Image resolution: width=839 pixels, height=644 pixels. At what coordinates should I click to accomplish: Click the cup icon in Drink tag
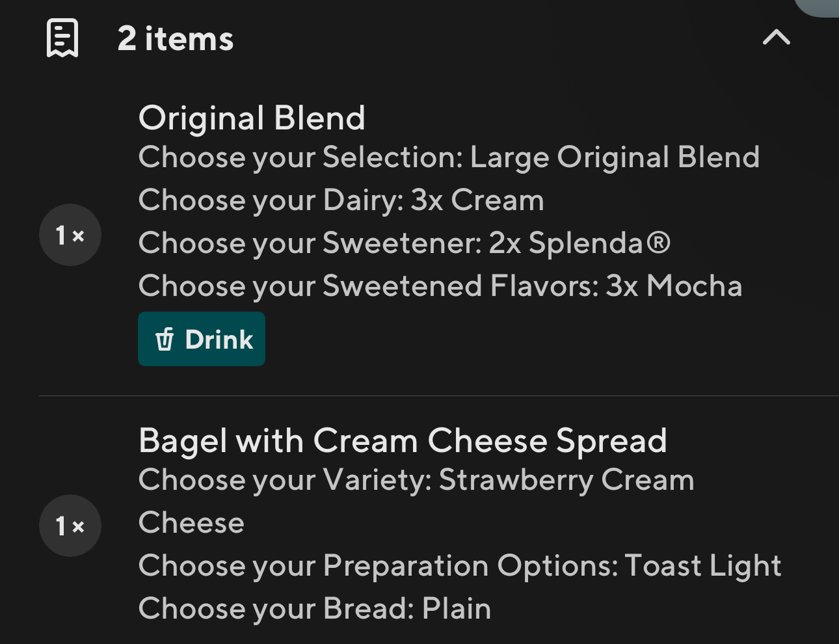tap(165, 340)
